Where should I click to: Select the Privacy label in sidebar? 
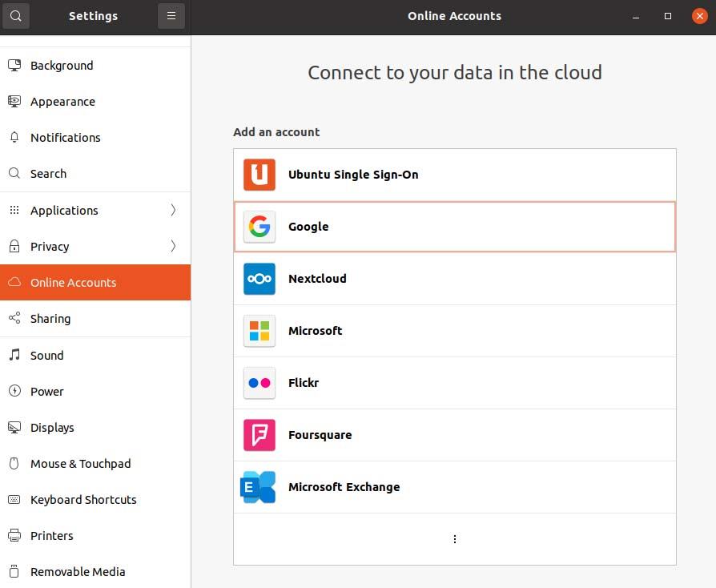click(x=50, y=247)
